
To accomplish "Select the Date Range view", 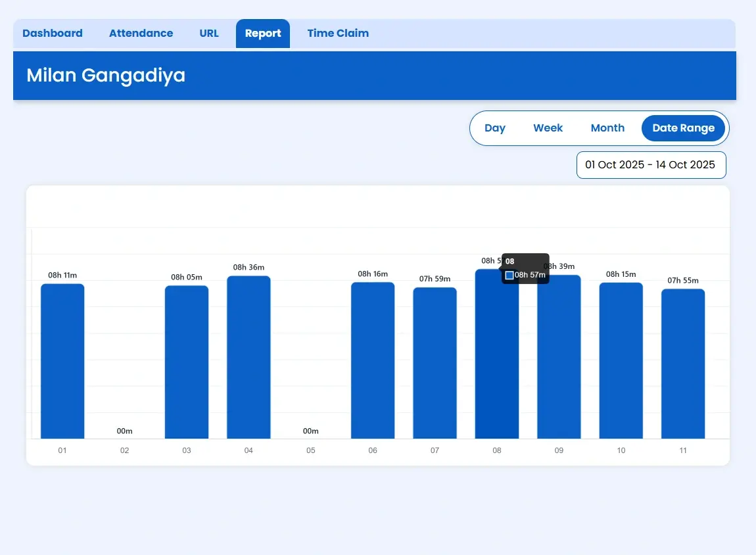I will coord(683,128).
